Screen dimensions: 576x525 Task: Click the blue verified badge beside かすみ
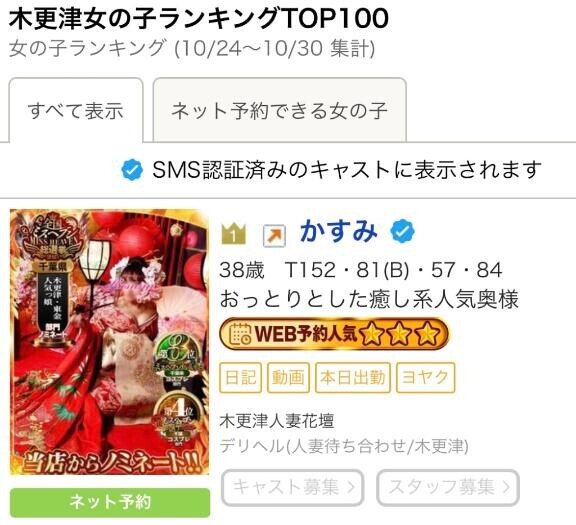[x=402, y=231]
